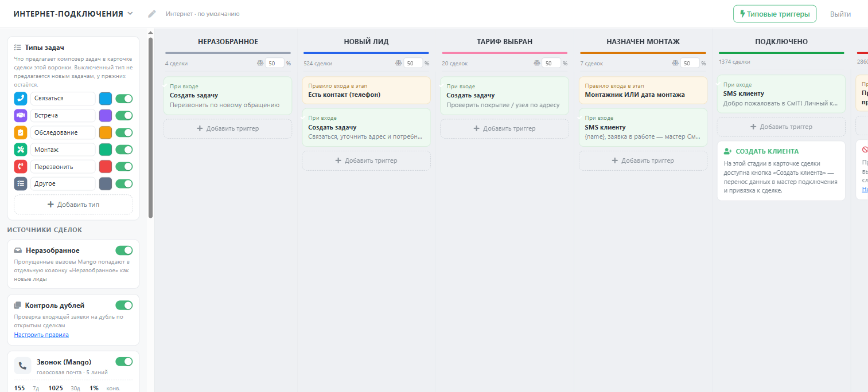This screenshot has height=392, width=868.
Task: Click the Добавить тип button
Action: coord(73,205)
